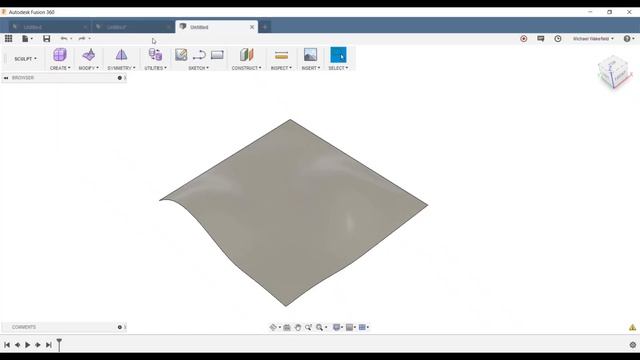Click the Select tool icon
640x360 pixels.
point(338,55)
